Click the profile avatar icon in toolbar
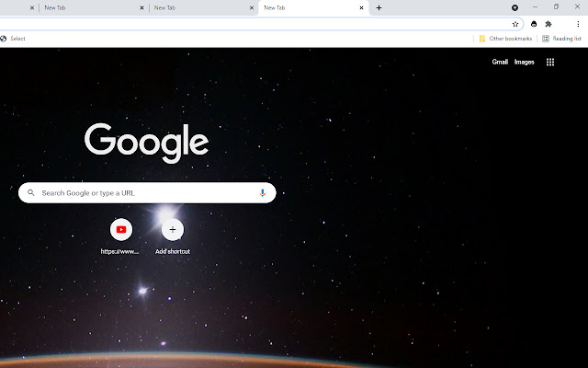The image size is (588, 368). [x=534, y=24]
